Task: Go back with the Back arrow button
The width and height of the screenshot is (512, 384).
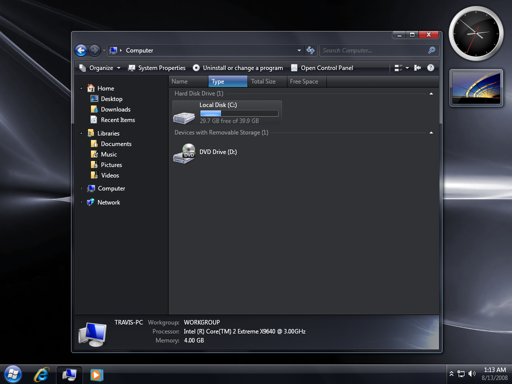Action: pyautogui.click(x=81, y=50)
